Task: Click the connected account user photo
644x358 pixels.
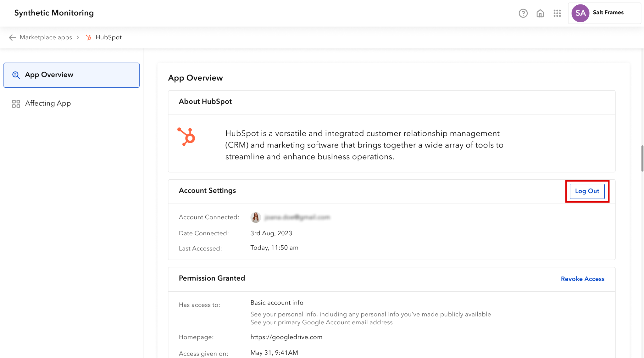Action: pyautogui.click(x=256, y=217)
